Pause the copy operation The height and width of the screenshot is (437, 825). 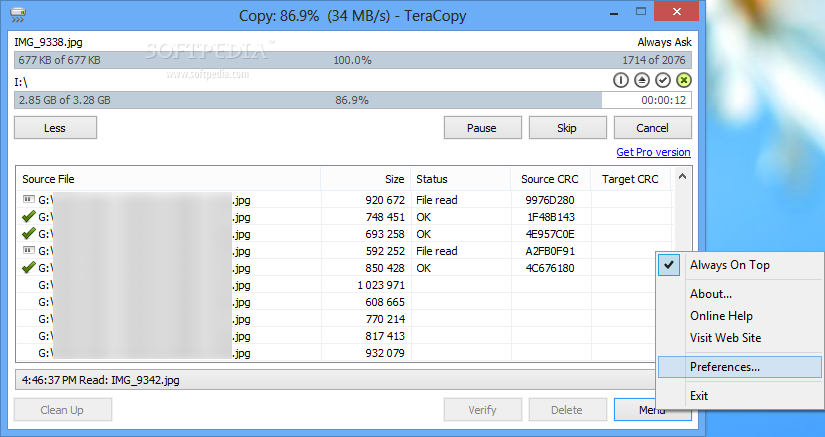point(482,128)
